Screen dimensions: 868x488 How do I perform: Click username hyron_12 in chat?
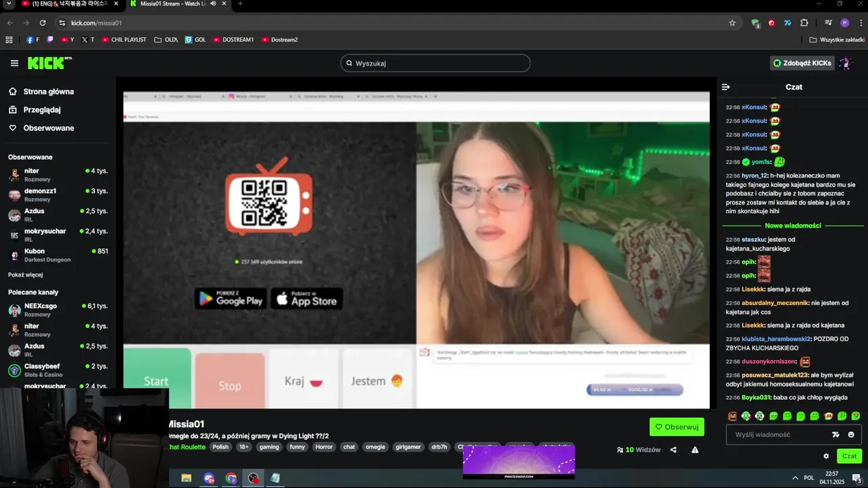755,176
